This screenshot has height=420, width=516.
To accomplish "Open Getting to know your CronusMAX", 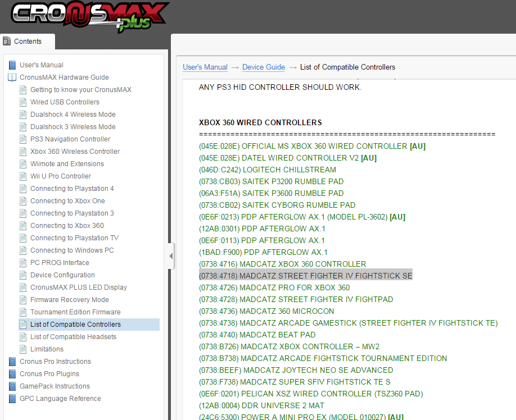I will tap(80, 90).
